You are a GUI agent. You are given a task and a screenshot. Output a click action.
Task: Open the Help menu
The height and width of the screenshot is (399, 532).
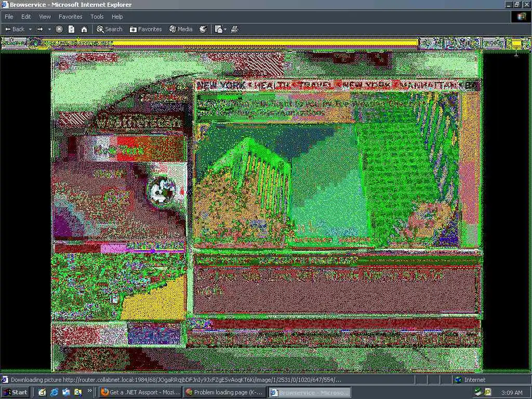click(117, 17)
